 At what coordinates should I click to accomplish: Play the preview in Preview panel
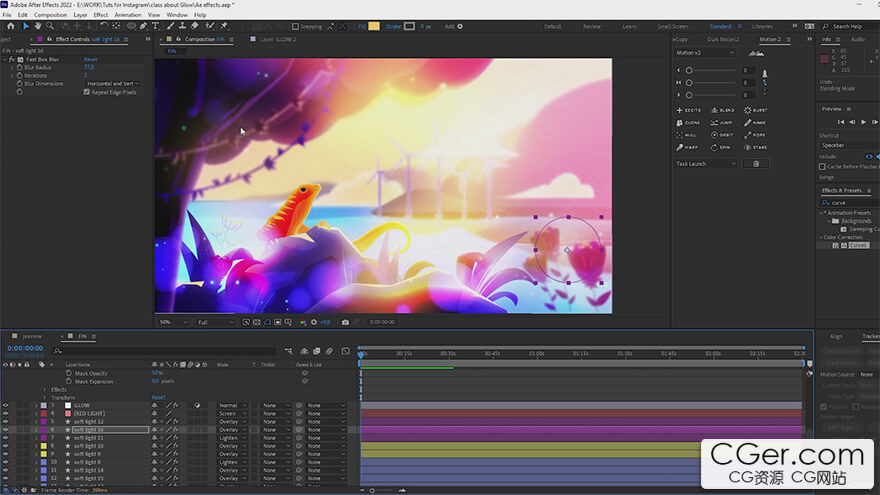click(864, 122)
